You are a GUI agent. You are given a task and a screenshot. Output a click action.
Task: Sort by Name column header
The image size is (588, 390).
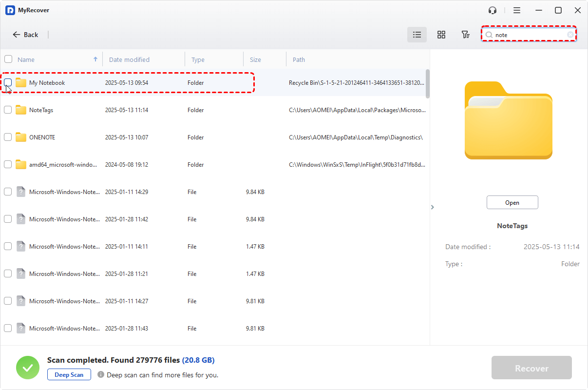tap(26, 59)
